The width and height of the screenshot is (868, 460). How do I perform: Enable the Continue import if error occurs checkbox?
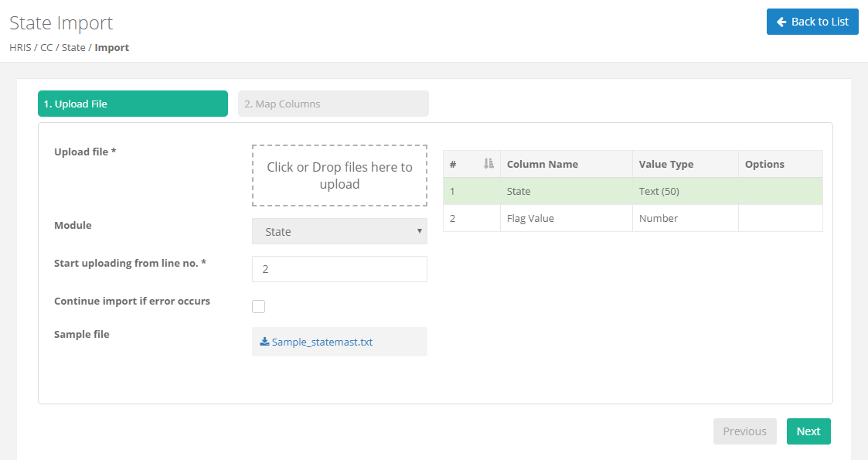pos(259,306)
